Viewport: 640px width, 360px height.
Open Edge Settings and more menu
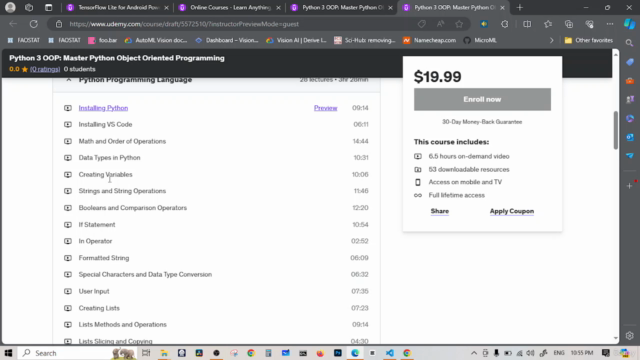[610, 24]
